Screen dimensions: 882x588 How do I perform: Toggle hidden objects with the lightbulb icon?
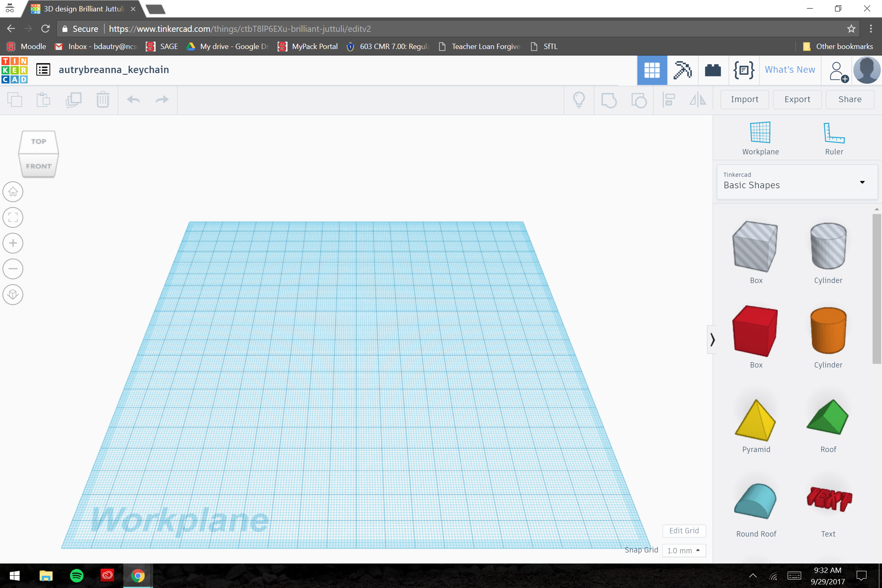click(x=579, y=99)
